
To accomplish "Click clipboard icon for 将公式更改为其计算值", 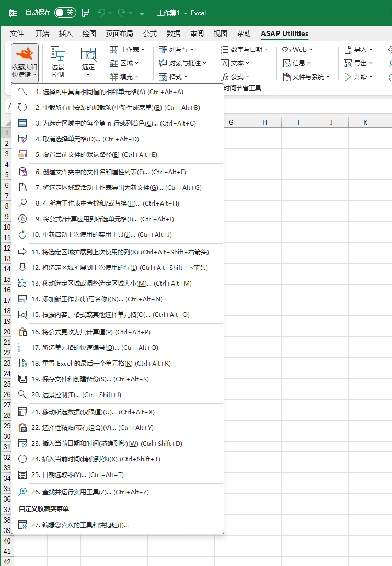I will tap(22, 332).
